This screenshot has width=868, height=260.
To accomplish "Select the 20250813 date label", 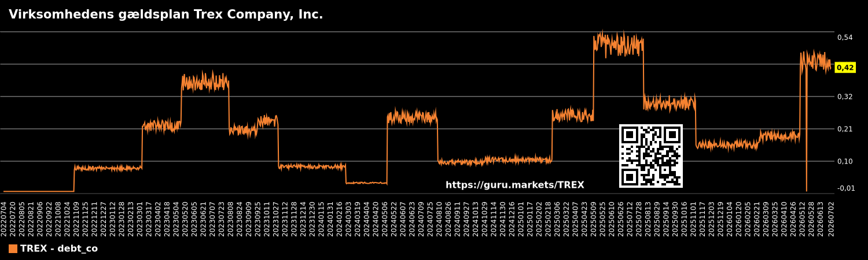I will pos(649,218).
